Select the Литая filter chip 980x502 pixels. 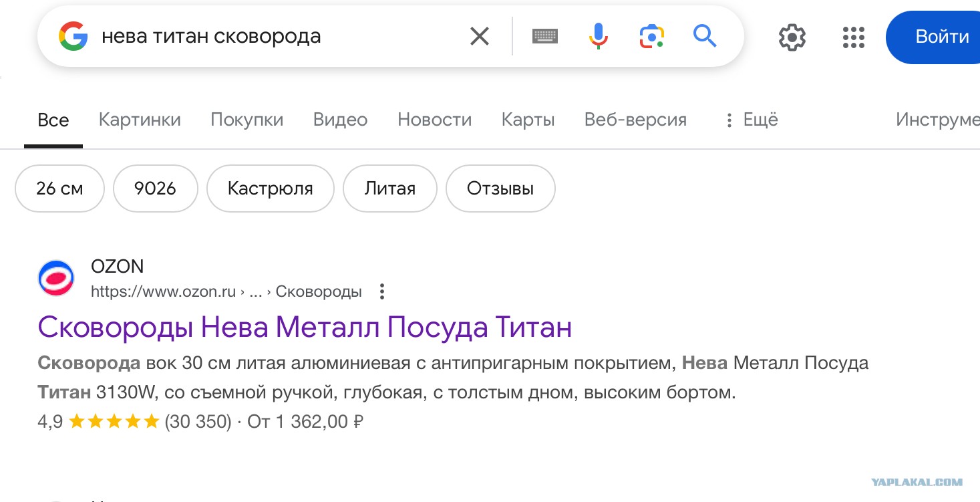point(390,189)
